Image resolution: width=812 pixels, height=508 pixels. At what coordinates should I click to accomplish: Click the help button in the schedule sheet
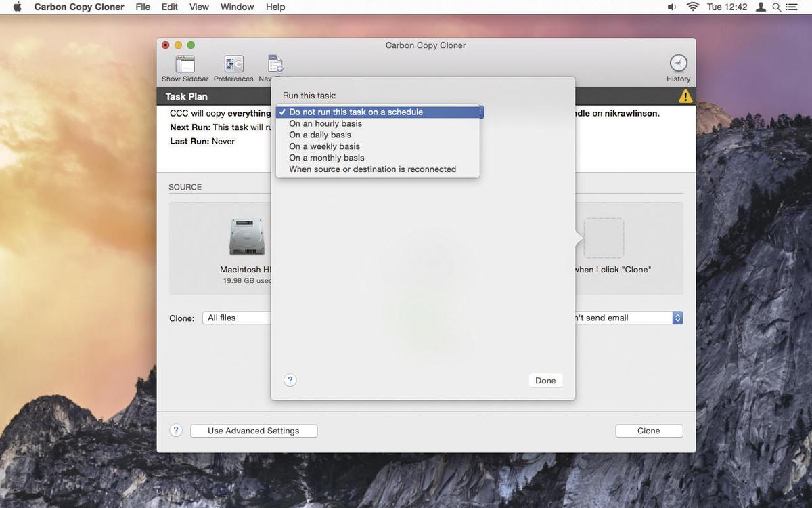pos(290,380)
